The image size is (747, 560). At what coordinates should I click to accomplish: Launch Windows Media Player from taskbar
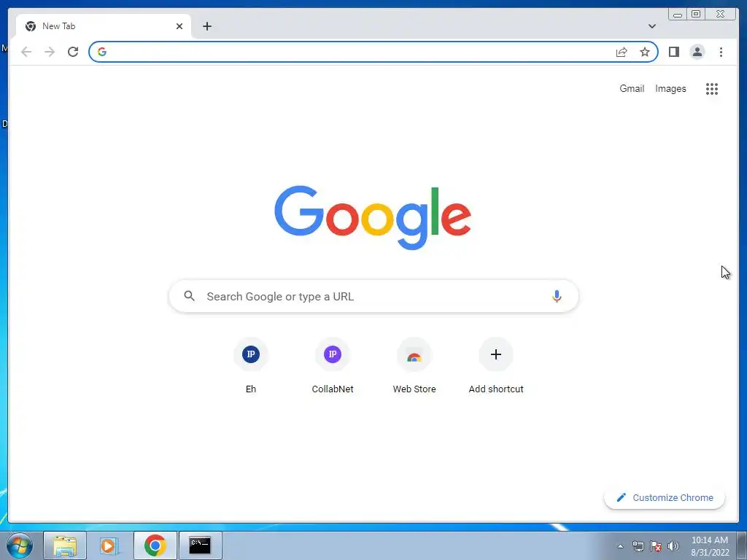point(109,545)
